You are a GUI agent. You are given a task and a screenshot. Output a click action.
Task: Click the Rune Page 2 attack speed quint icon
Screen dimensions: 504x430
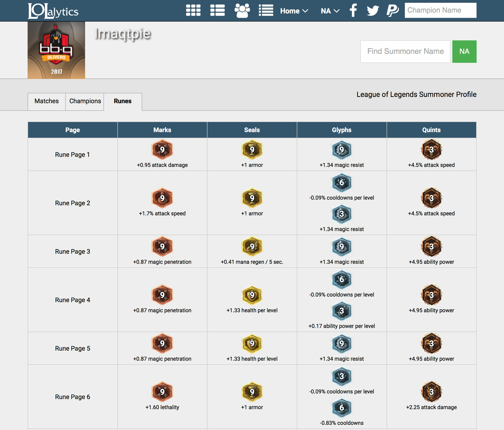(x=431, y=198)
